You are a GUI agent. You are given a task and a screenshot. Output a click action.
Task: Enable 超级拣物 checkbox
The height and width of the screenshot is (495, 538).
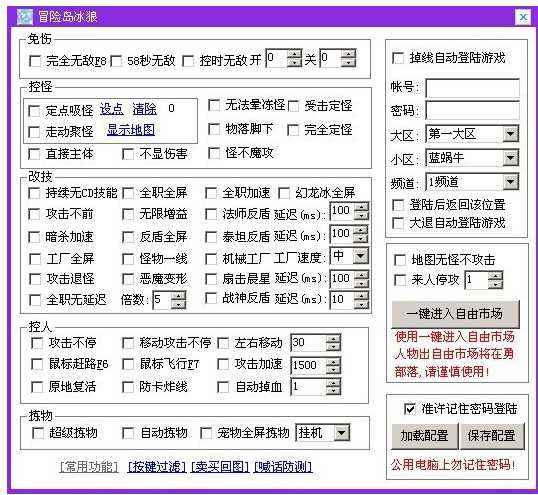(x=37, y=433)
